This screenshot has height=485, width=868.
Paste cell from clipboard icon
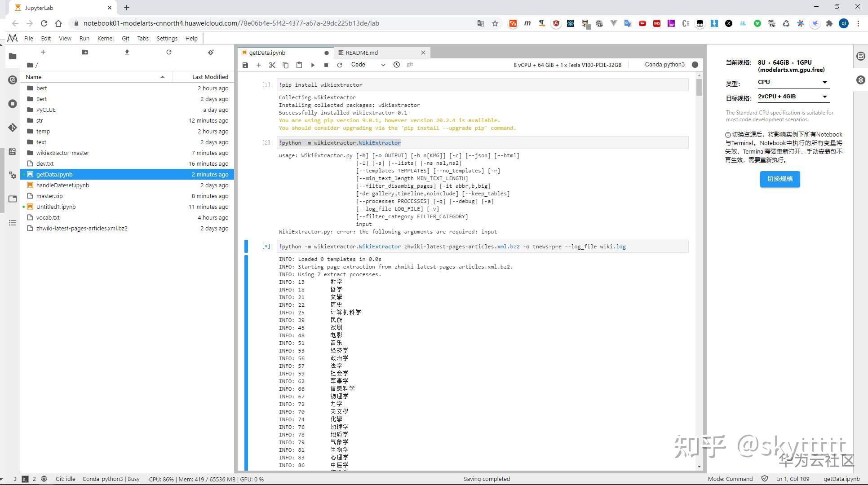pyautogui.click(x=299, y=65)
